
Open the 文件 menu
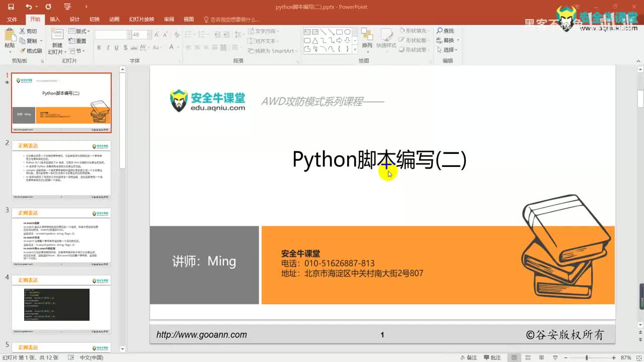coord(12,20)
